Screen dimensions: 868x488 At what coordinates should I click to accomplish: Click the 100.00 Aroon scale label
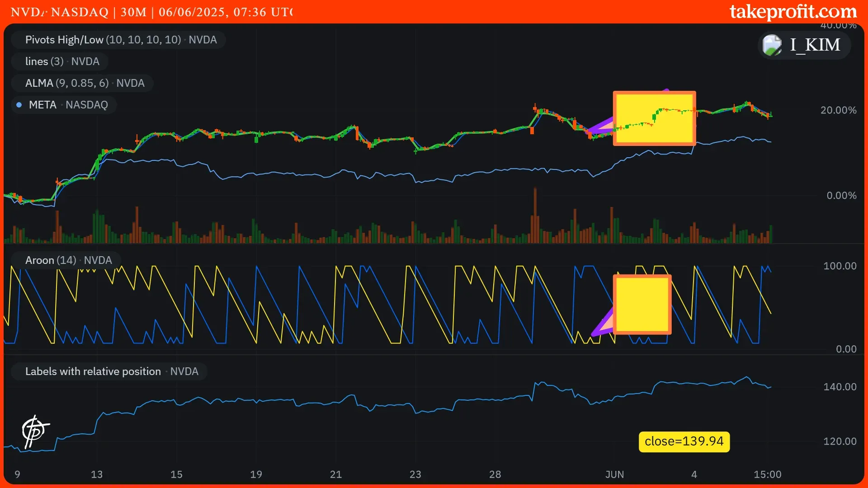(840, 266)
